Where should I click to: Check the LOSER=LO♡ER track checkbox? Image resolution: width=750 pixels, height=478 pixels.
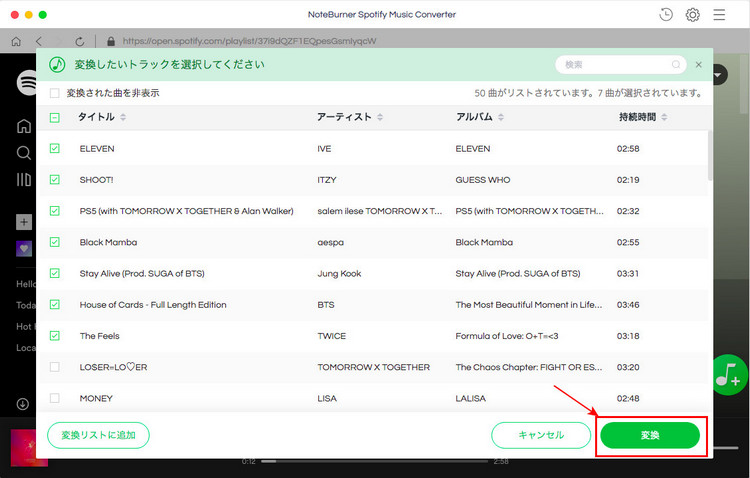[x=55, y=367]
